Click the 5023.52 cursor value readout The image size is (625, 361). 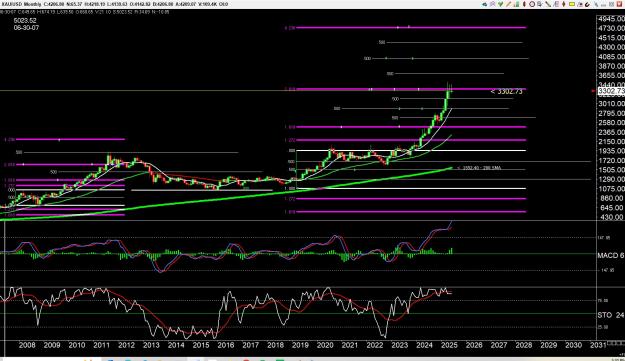point(25,20)
